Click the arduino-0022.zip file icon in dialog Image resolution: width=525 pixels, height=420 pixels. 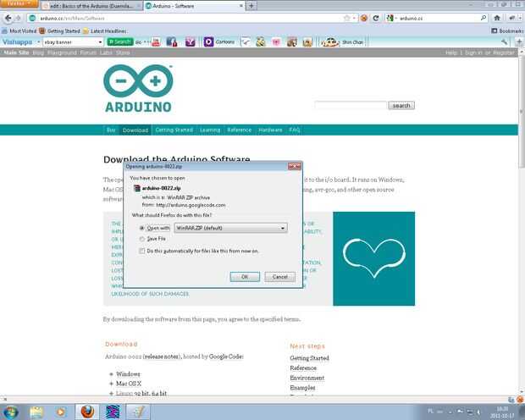(136, 188)
